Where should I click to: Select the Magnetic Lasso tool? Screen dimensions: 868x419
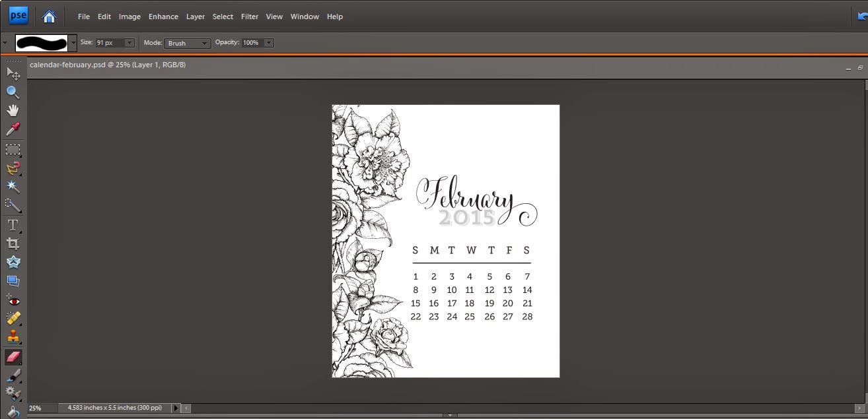[13, 168]
